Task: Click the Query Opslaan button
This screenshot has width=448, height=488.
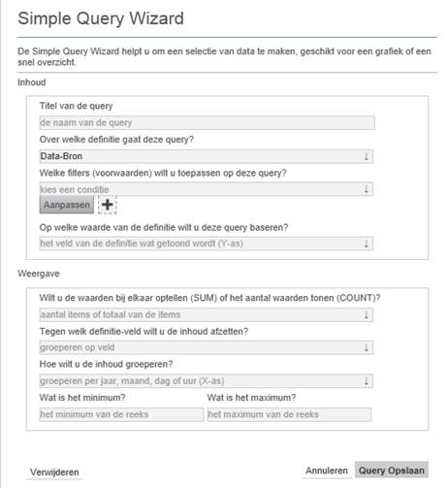Action: (x=392, y=471)
